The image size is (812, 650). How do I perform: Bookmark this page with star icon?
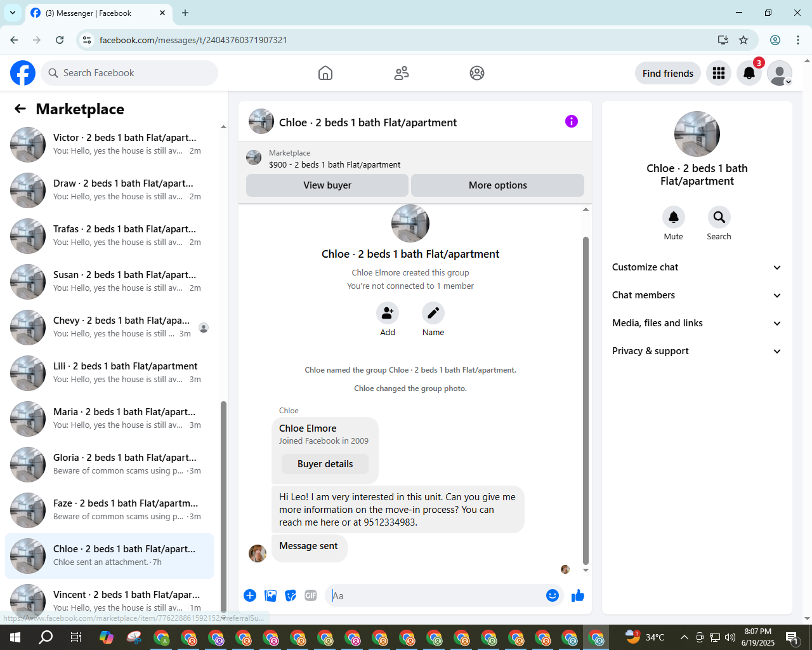743,40
